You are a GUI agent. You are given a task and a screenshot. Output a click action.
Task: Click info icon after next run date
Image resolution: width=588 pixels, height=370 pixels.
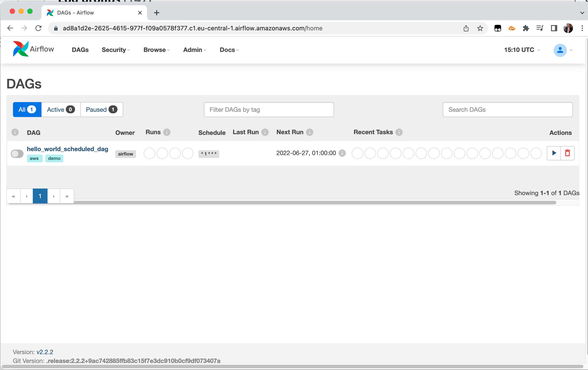[342, 153]
